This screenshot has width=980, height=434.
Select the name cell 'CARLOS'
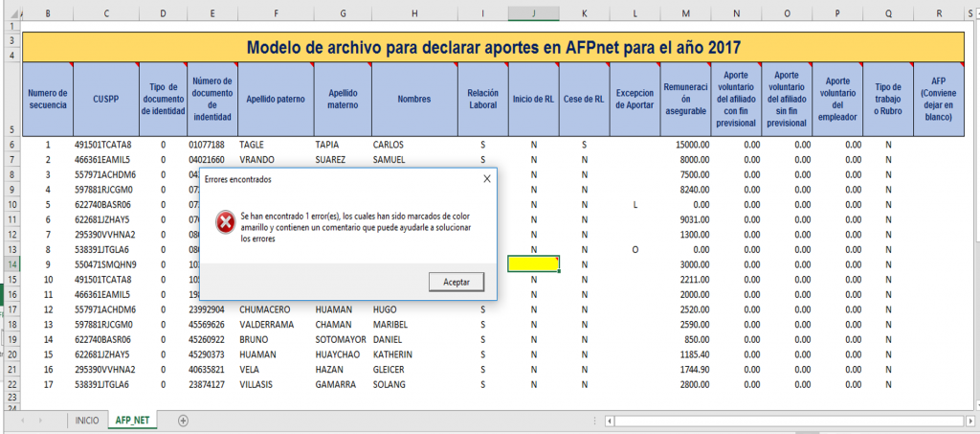click(414, 145)
